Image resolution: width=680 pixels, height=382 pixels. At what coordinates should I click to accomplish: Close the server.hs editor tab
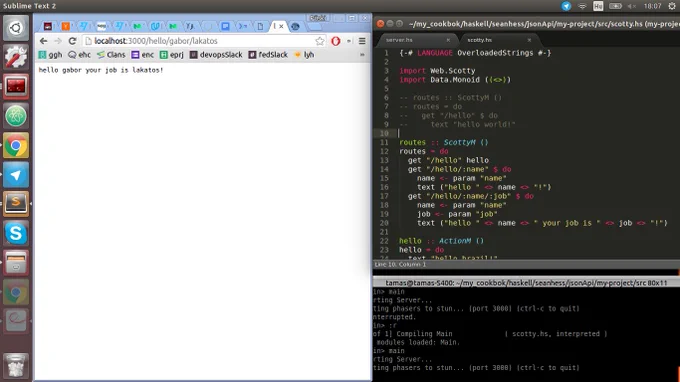(x=448, y=40)
